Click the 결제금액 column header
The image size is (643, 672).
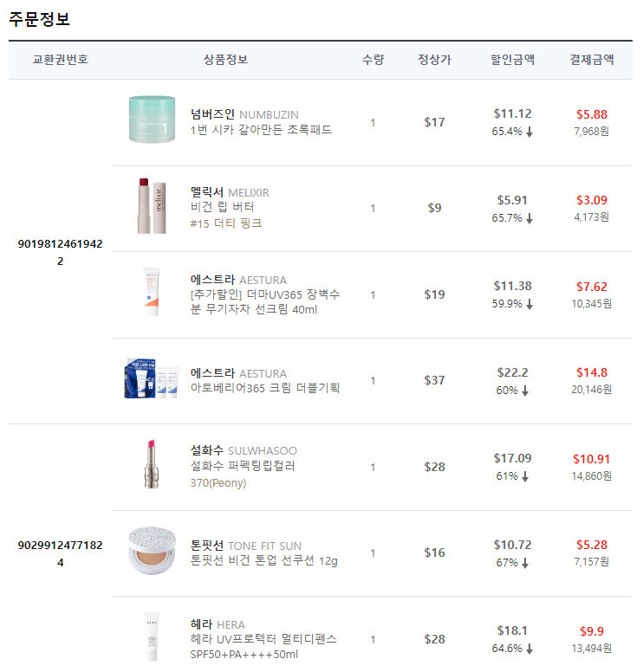pos(592,60)
